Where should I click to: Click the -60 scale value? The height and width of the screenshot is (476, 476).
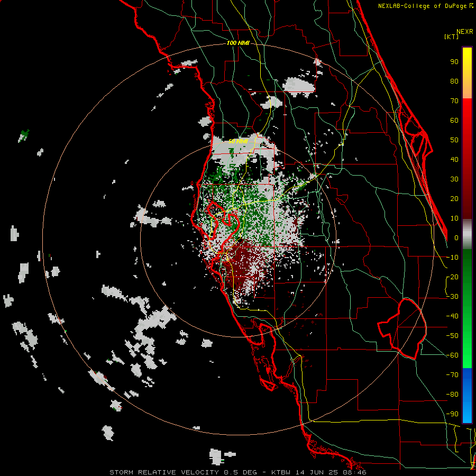tap(452, 355)
